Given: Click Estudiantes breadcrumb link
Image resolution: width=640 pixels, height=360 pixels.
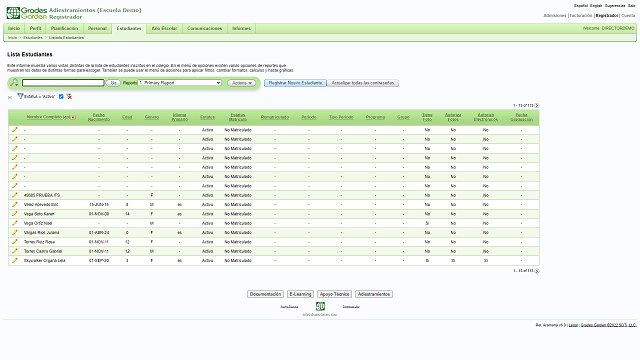Looking at the screenshot, I should click(33, 38).
